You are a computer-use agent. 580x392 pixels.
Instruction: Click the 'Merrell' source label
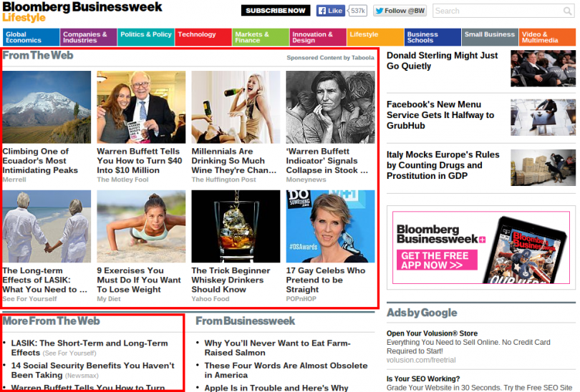[x=14, y=180]
